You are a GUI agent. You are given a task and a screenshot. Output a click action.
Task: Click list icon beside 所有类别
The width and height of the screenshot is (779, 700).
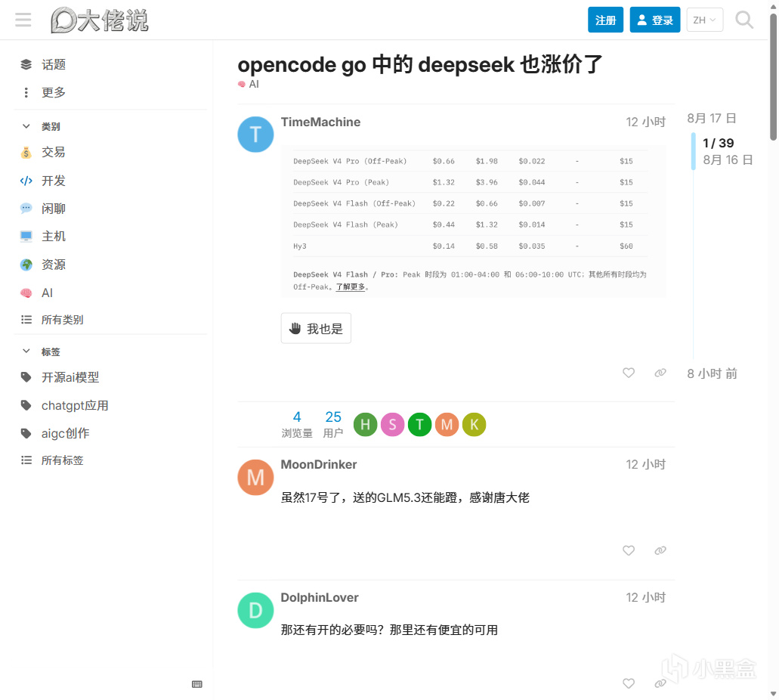pyautogui.click(x=26, y=320)
